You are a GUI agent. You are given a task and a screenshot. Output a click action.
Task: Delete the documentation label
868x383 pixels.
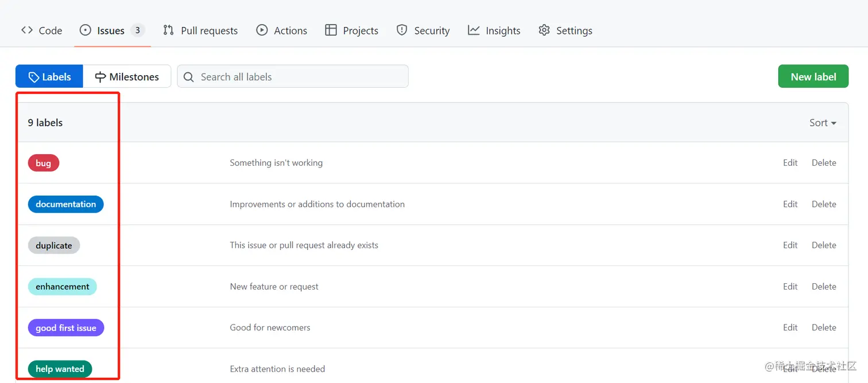(x=823, y=204)
